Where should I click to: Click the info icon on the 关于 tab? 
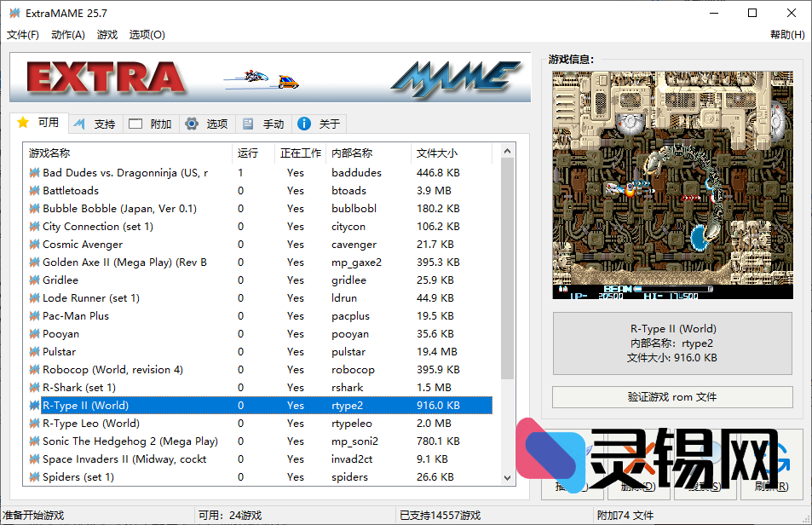coord(304,124)
